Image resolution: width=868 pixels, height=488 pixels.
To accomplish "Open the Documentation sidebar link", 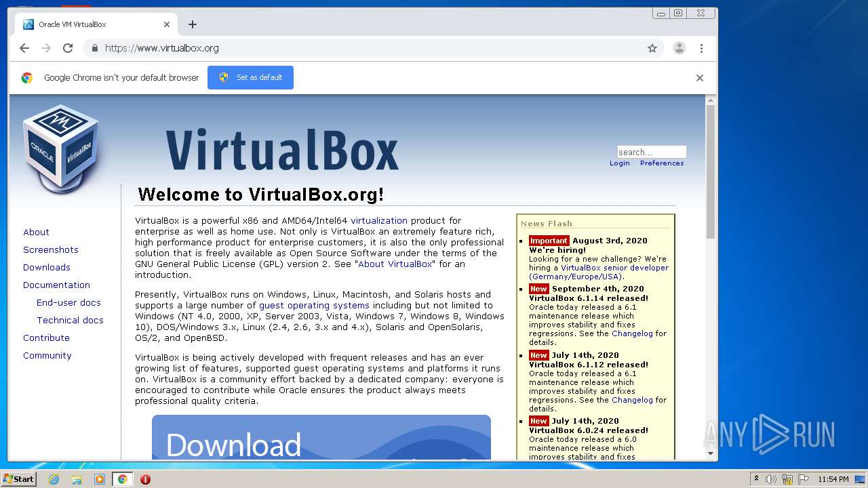I will coord(56,285).
